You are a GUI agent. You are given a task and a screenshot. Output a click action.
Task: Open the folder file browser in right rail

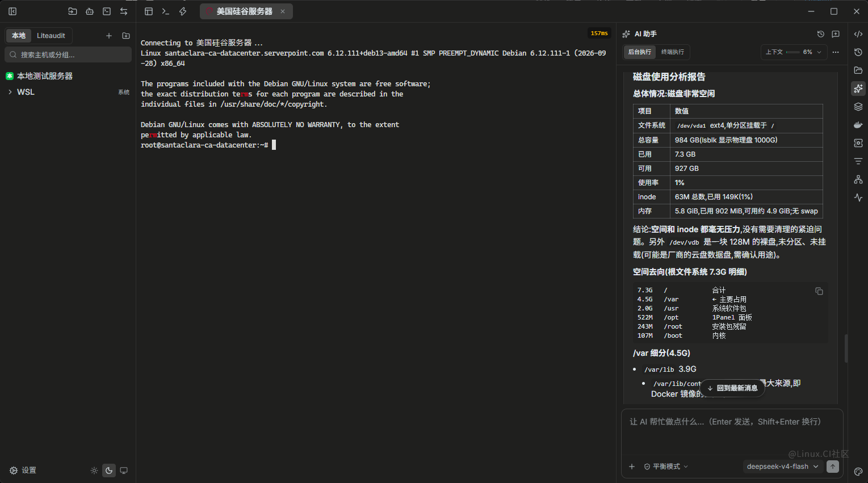coord(858,70)
